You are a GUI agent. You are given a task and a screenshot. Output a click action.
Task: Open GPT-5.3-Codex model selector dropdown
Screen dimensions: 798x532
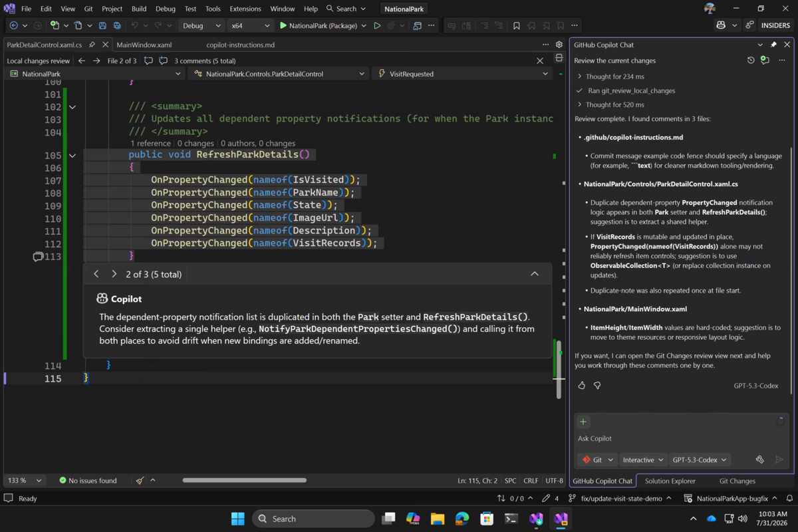tap(700, 460)
